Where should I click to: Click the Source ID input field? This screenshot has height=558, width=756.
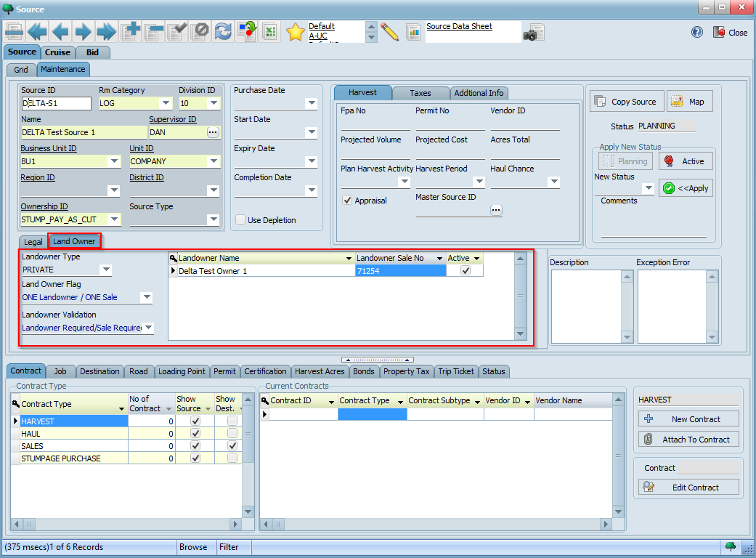pos(56,103)
